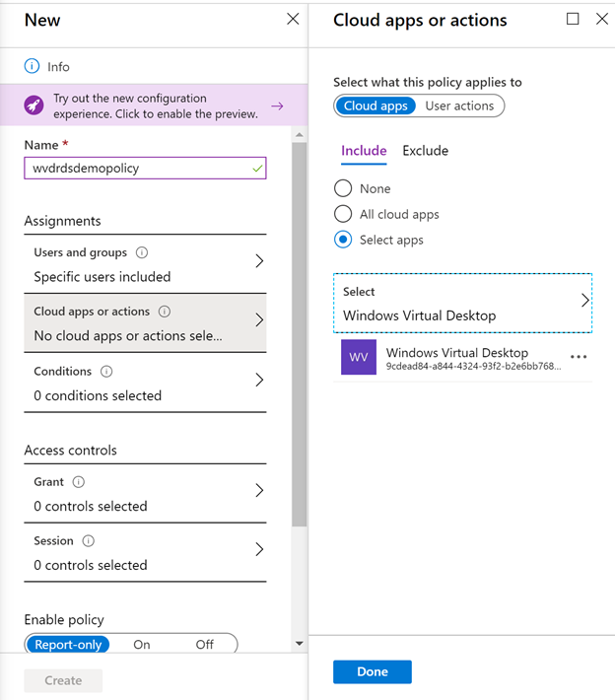The image size is (615, 700).
Task: Click the Windows Virtual Desktop app name in list
Action: point(457,353)
